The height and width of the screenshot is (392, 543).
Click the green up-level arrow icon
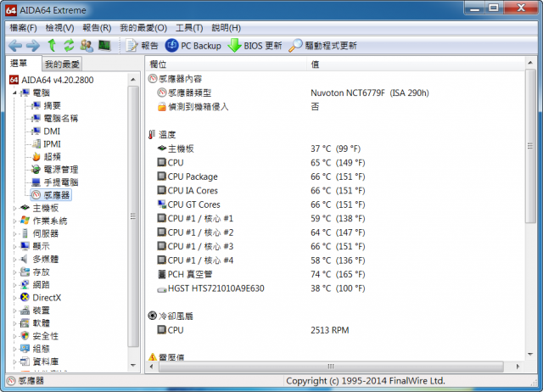tap(52, 45)
